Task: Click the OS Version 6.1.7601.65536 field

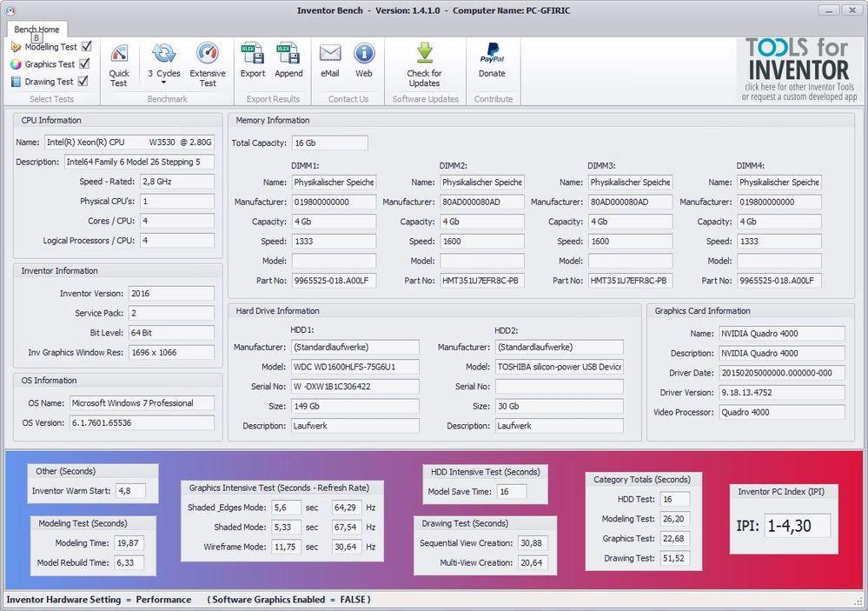Action: click(142, 422)
